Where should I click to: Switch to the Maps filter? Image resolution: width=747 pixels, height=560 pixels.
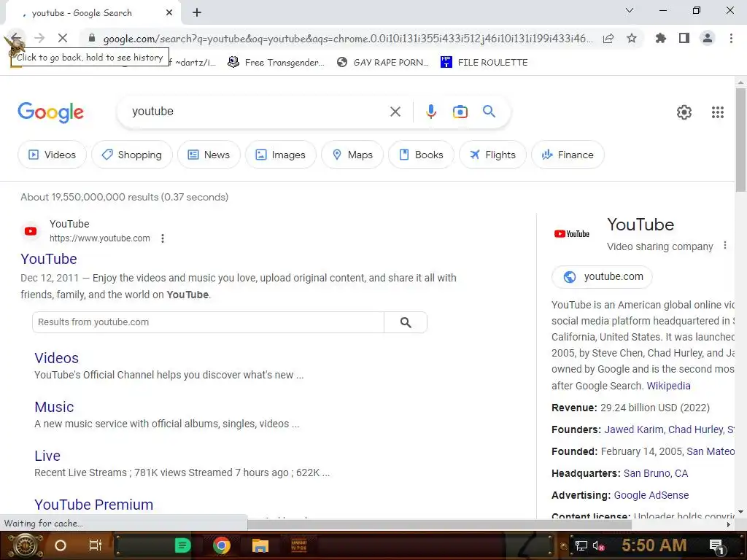point(352,155)
